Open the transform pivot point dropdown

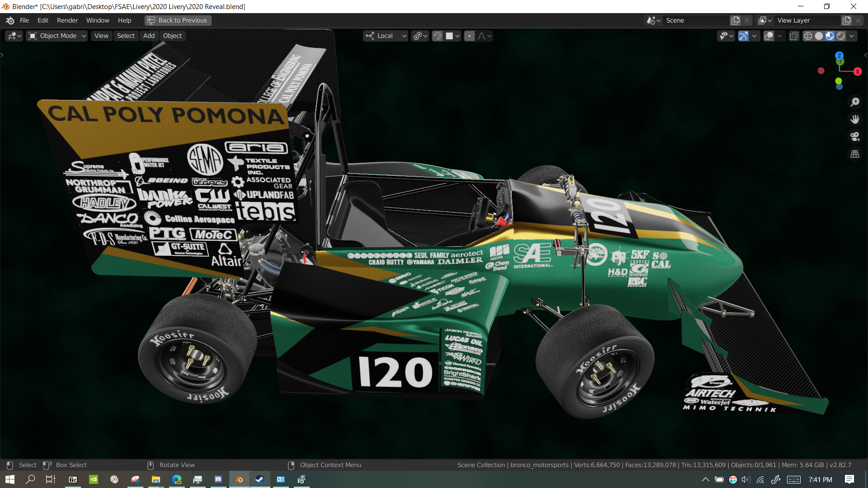(x=420, y=36)
